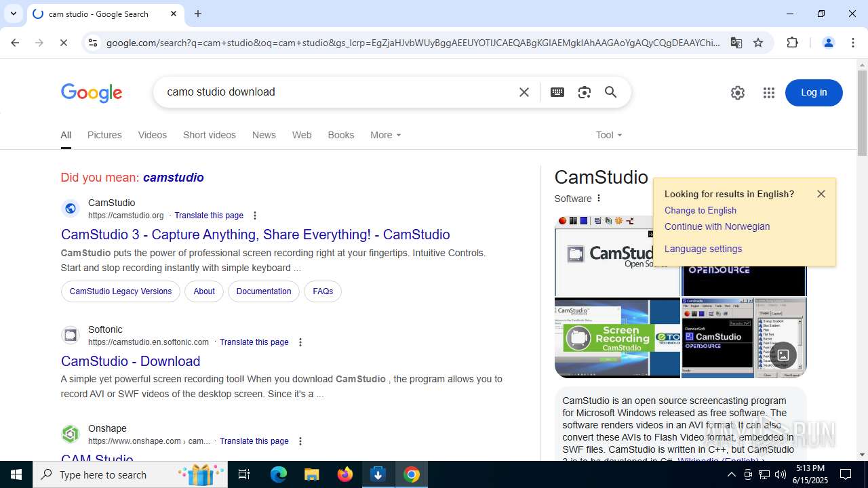The height and width of the screenshot is (488, 868).
Task: Open the Softonic CamStudio - Download result
Action: point(131,361)
